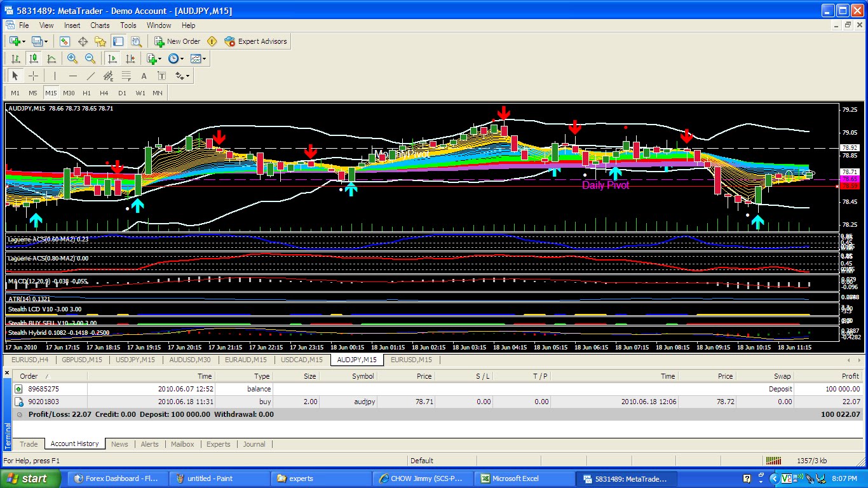Image resolution: width=868 pixels, height=488 pixels.
Task: Select the Text tool A icon
Action: [x=144, y=76]
